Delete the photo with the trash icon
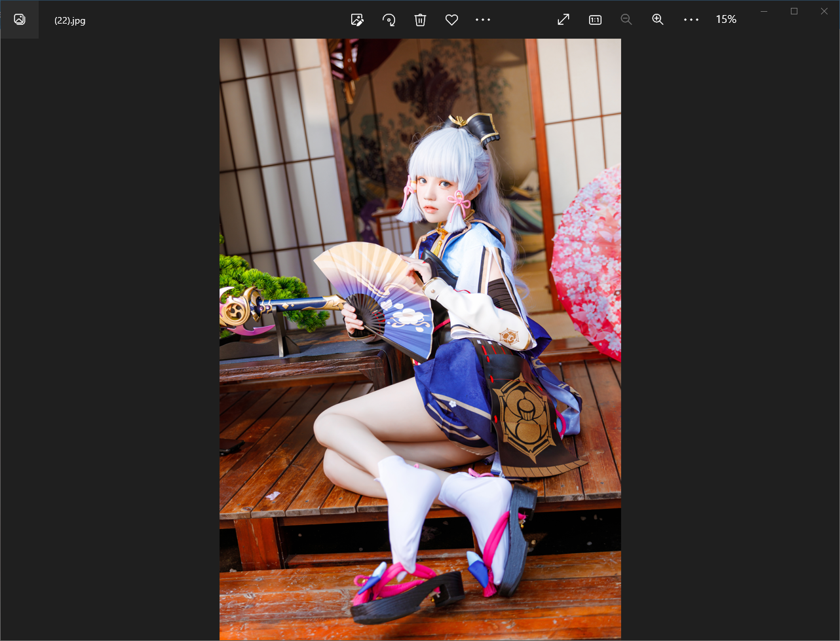Screen dimensions: 840x641 click(x=420, y=20)
